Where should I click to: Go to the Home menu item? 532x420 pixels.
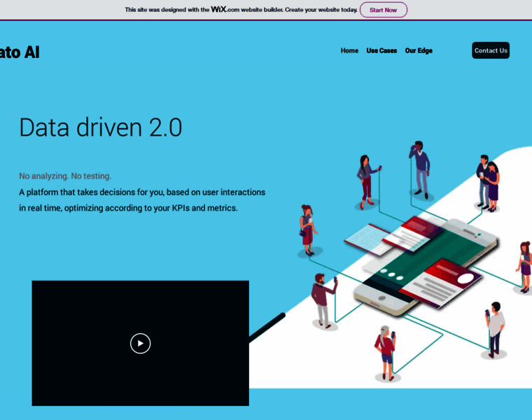click(x=349, y=50)
